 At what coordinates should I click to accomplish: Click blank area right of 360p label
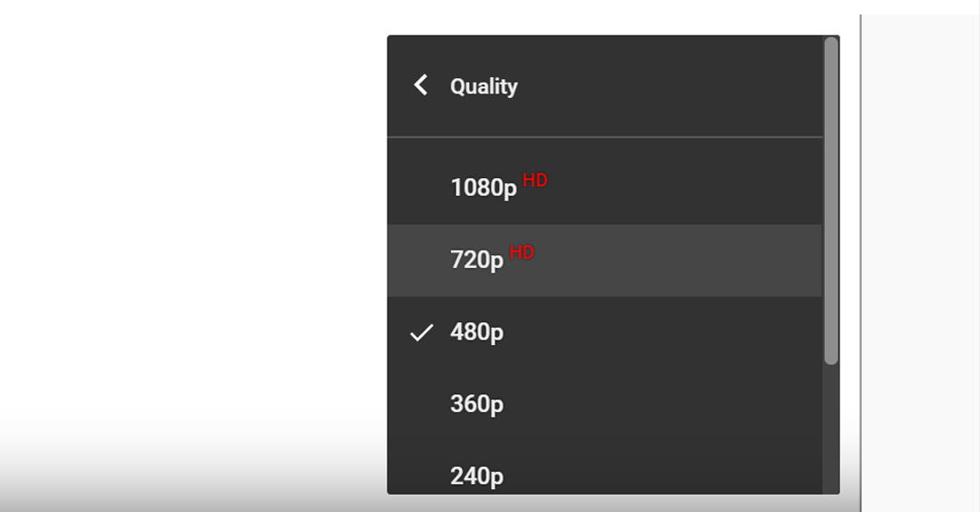coord(662,405)
